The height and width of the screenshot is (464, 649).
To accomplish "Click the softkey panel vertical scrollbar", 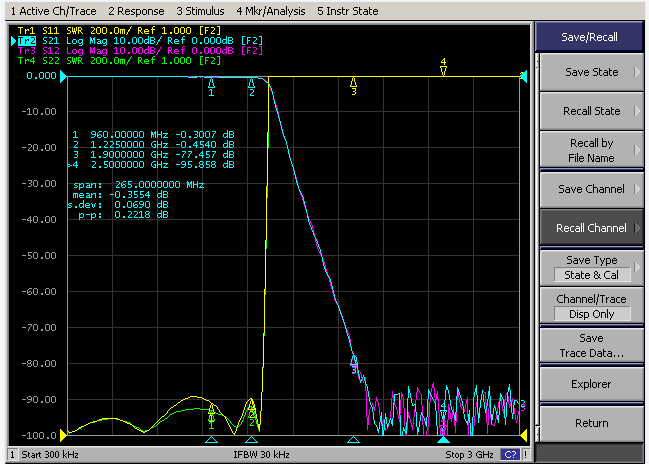I will [x=537, y=247].
